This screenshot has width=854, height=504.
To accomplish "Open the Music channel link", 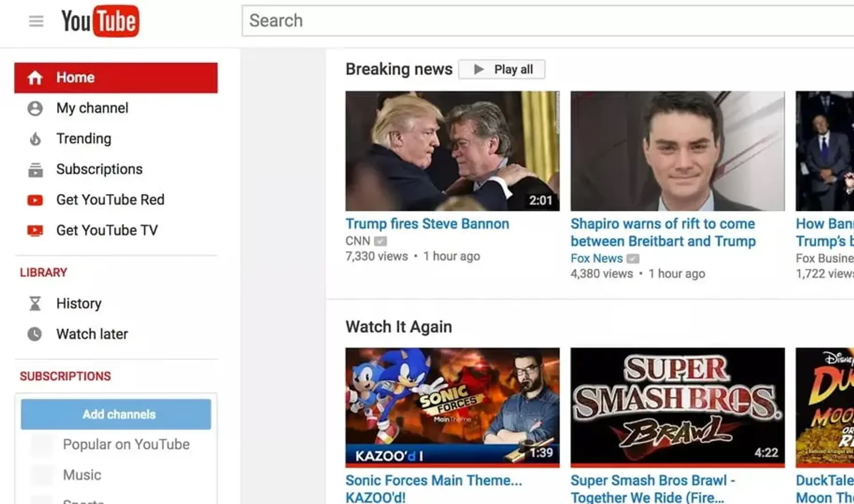I will 82,475.
